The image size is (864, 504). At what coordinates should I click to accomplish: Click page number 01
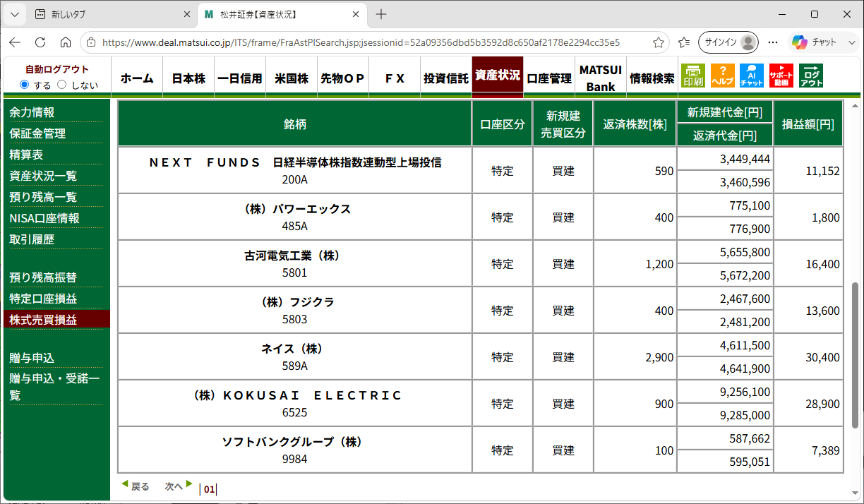coord(209,488)
